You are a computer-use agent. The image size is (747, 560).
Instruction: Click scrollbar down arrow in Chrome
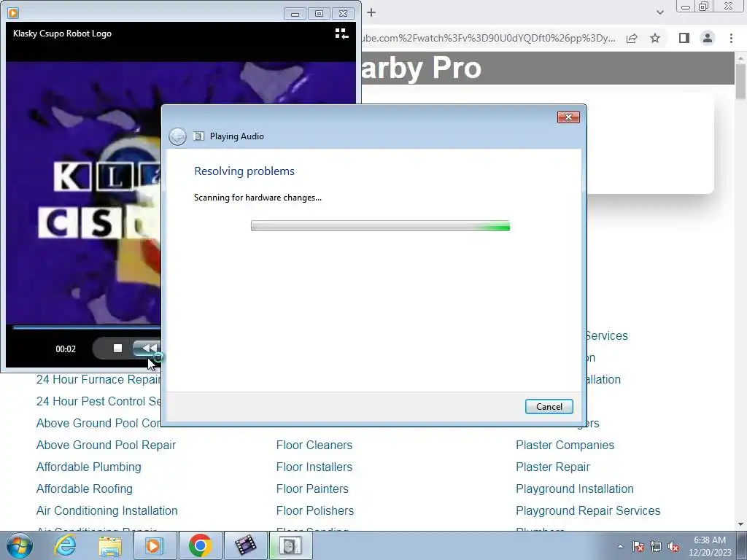tap(740, 524)
